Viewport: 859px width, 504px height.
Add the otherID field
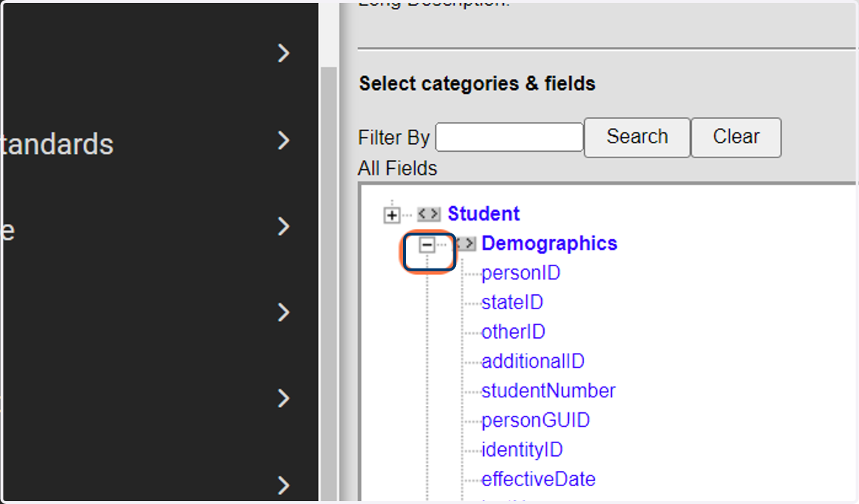[513, 331]
